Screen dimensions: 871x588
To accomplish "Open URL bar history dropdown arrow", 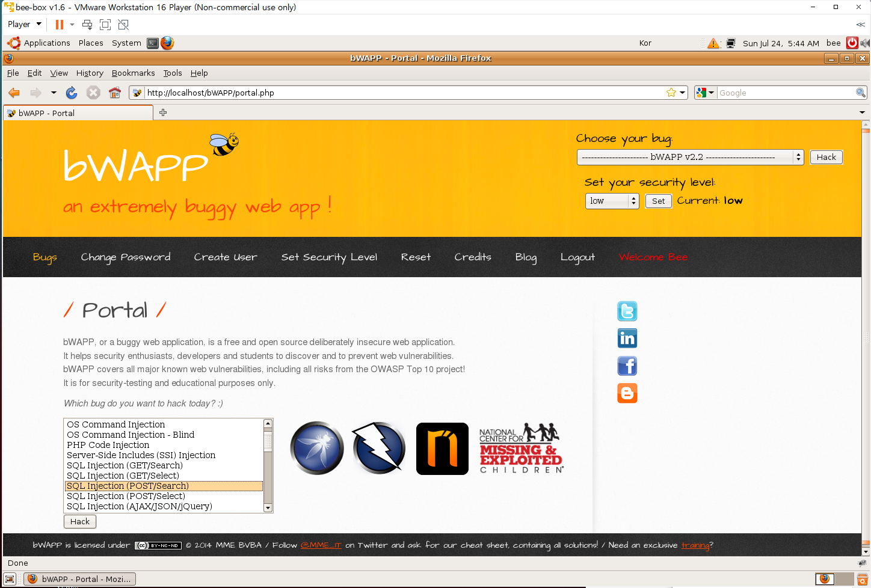I will coord(683,93).
